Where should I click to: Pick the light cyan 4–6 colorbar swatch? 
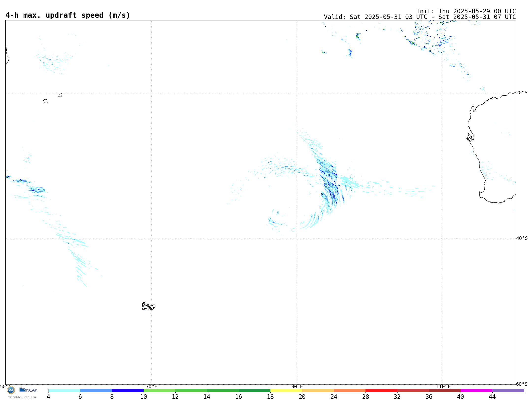(64, 391)
